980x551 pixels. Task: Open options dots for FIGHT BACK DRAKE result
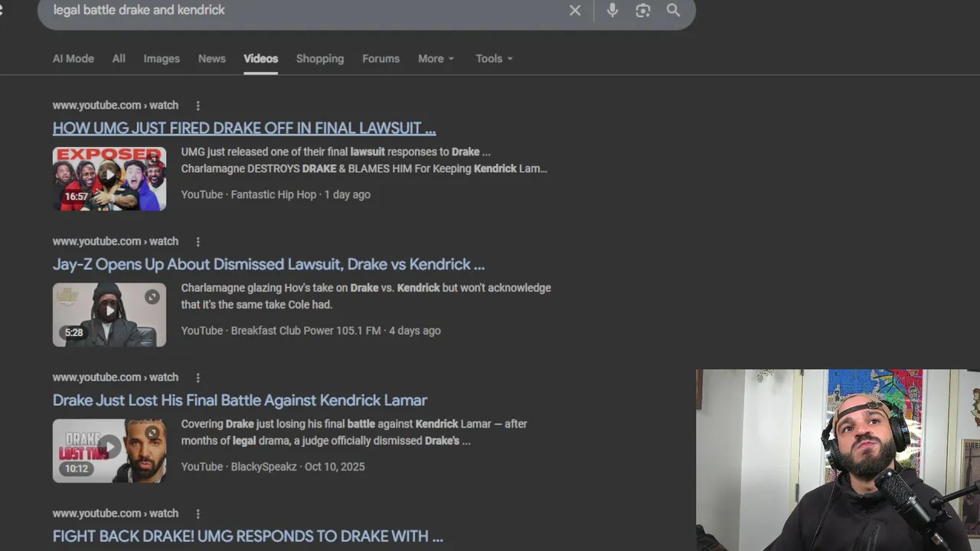198,514
